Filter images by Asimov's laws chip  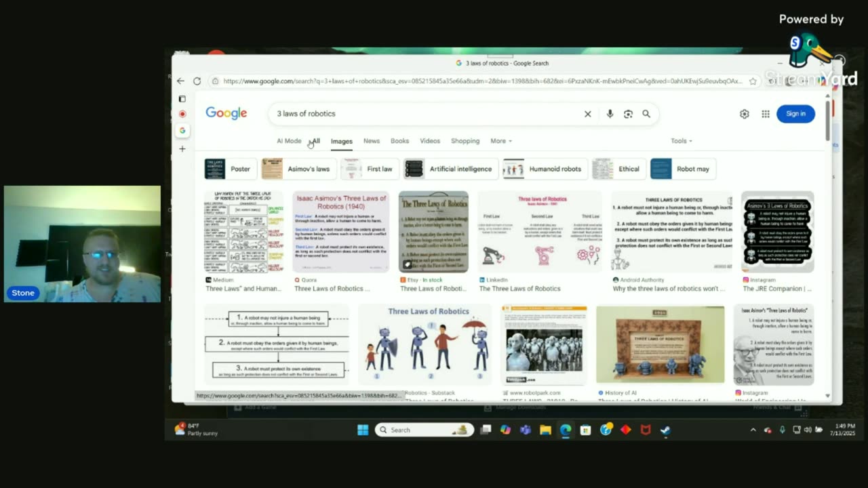tap(299, 169)
